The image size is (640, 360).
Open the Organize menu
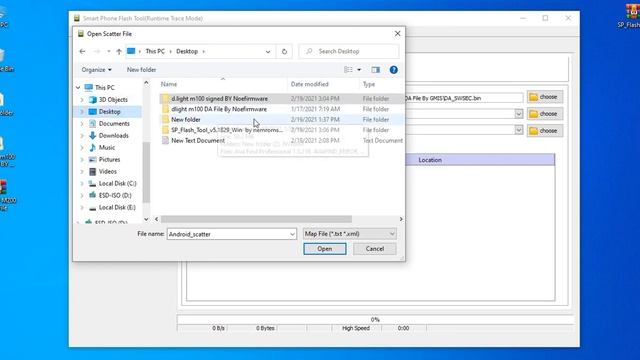point(96,70)
